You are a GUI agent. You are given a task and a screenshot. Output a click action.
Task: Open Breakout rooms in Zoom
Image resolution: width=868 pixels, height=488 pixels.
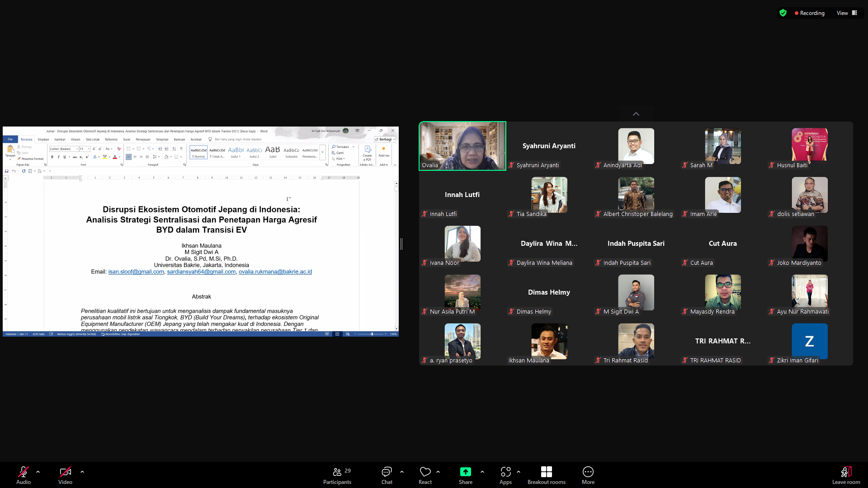[546, 475]
